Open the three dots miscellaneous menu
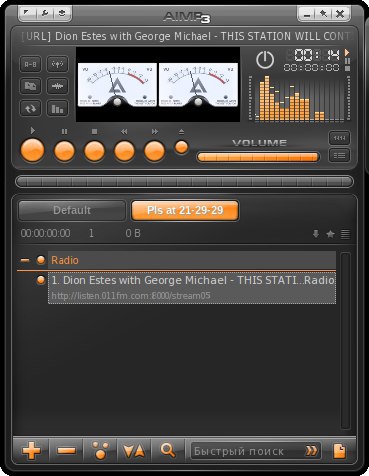Screen dimensions: 369x476 tap(100, 451)
